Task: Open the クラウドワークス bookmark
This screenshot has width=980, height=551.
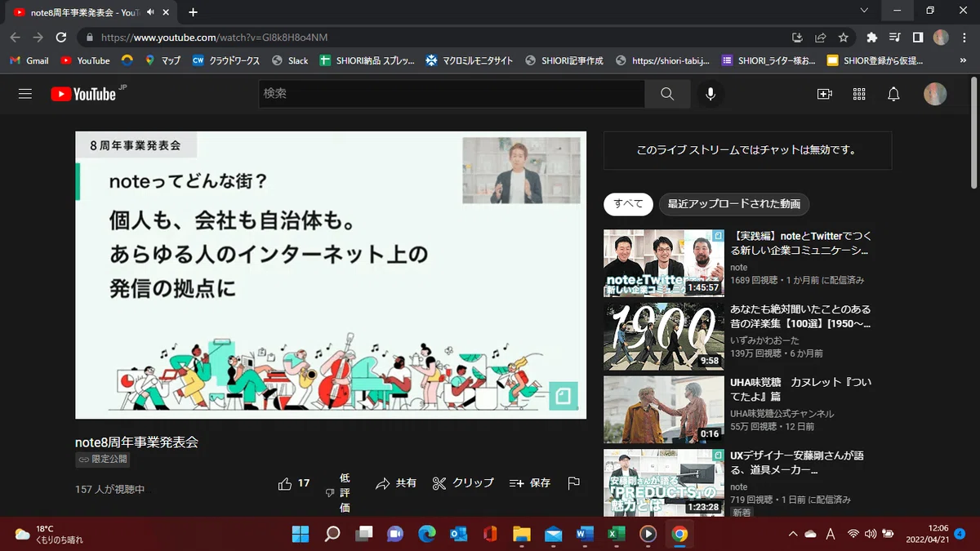Action: pos(226,60)
